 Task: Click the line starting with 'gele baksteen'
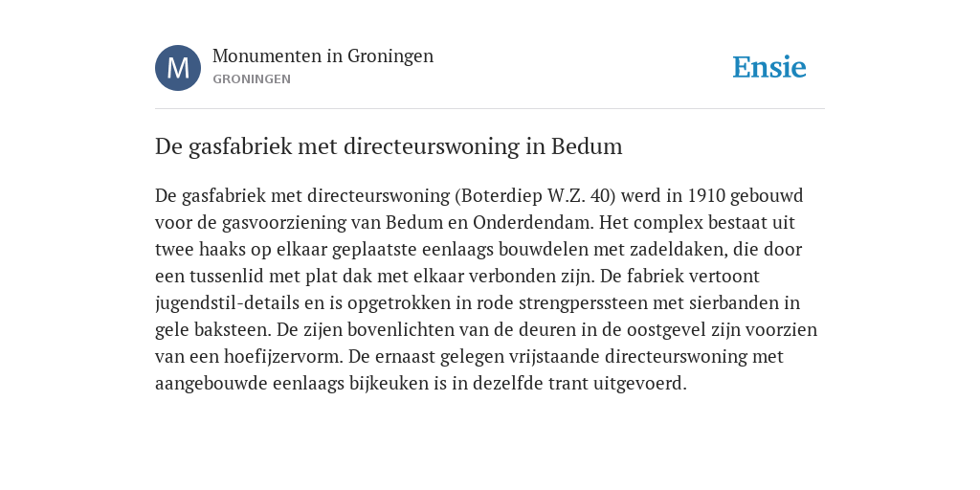tap(485, 330)
